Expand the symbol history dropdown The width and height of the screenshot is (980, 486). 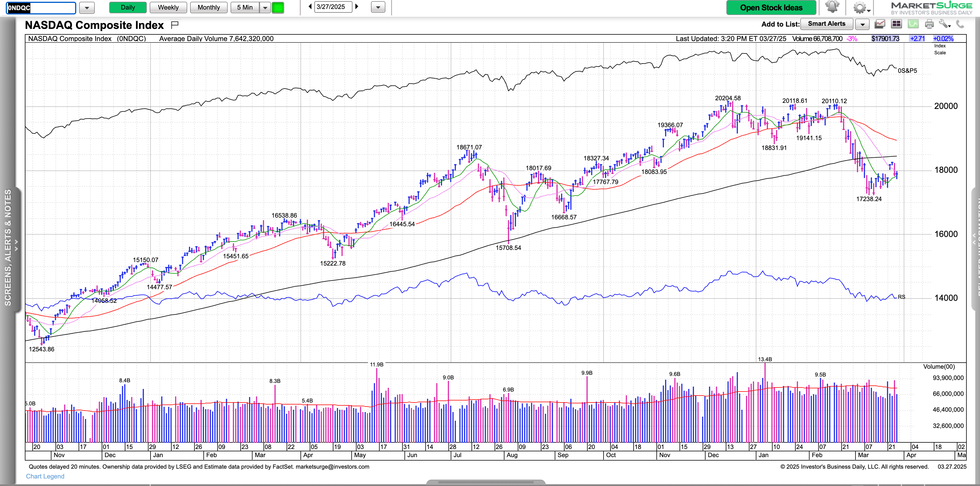[87, 7]
